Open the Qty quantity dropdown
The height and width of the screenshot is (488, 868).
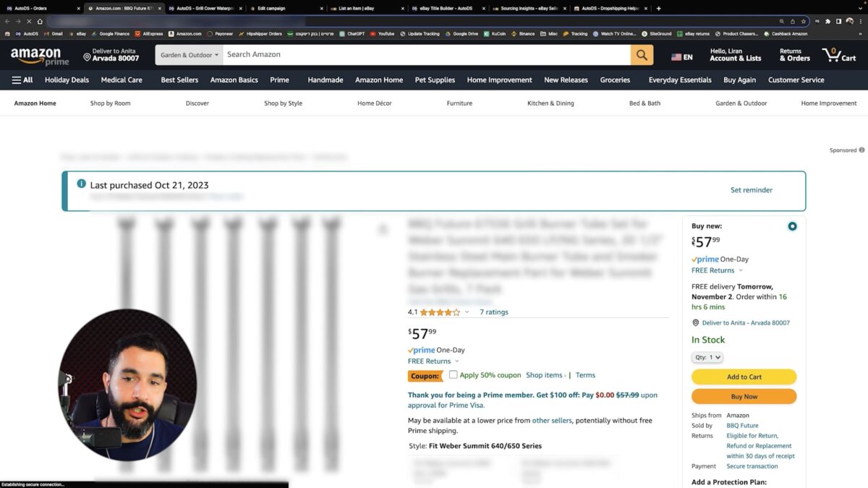click(x=707, y=357)
